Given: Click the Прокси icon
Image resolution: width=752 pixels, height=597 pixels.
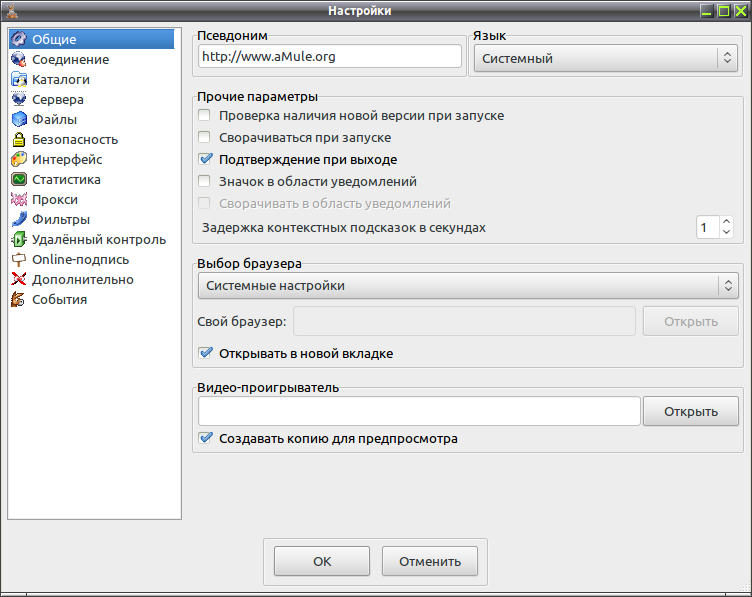Looking at the screenshot, I should coord(19,199).
